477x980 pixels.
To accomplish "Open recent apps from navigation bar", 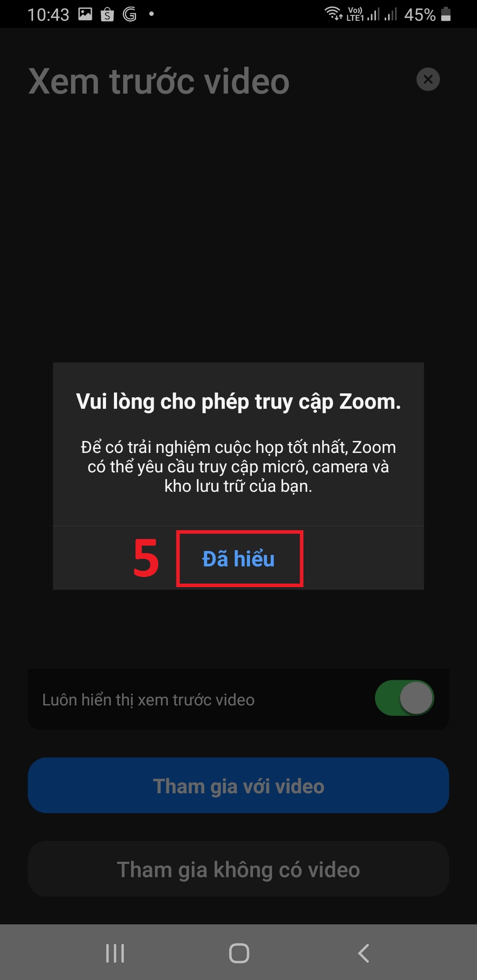I will tap(115, 953).
